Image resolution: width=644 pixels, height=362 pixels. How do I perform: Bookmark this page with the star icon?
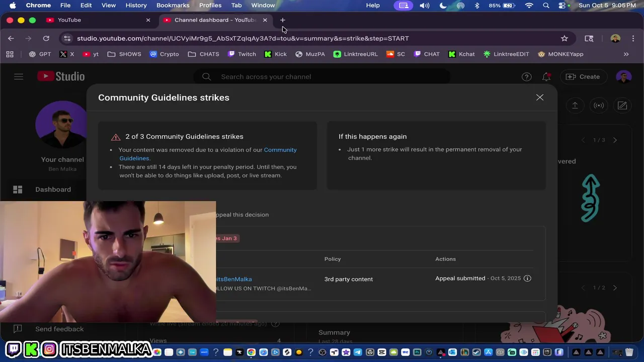click(x=565, y=38)
